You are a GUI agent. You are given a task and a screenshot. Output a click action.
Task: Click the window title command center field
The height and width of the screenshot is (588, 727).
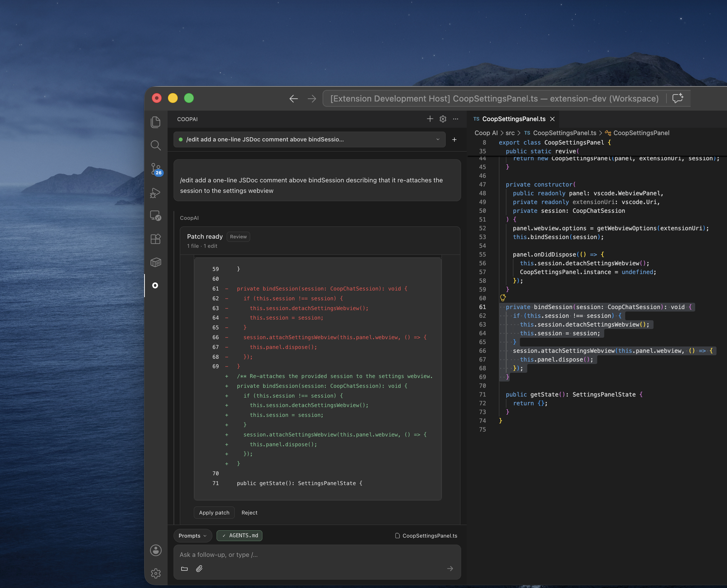pyautogui.click(x=494, y=99)
